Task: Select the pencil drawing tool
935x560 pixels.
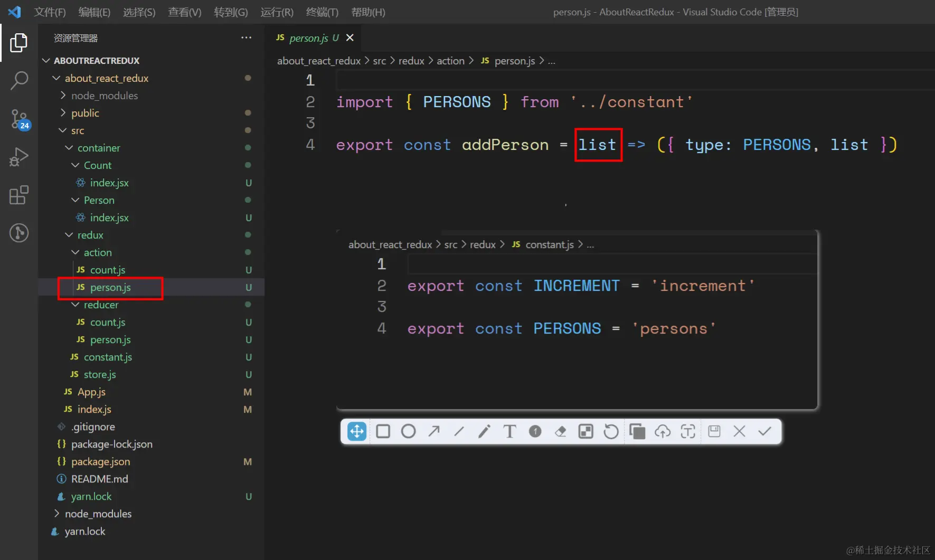Action: click(x=484, y=431)
